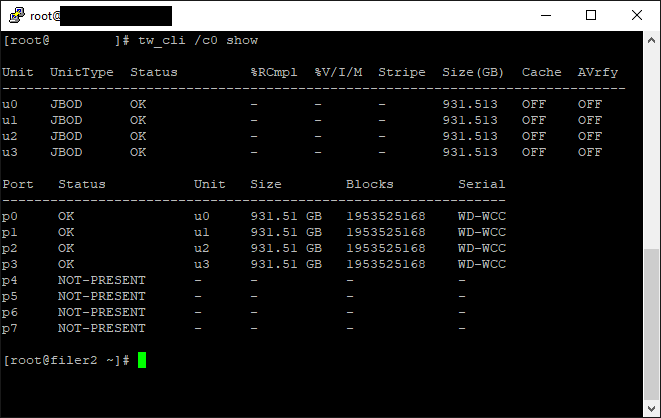Image resolution: width=661 pixels, height=418 pixels.
Task: Click the 'AVrfy' column header
Action: click(x=598, y=72)
